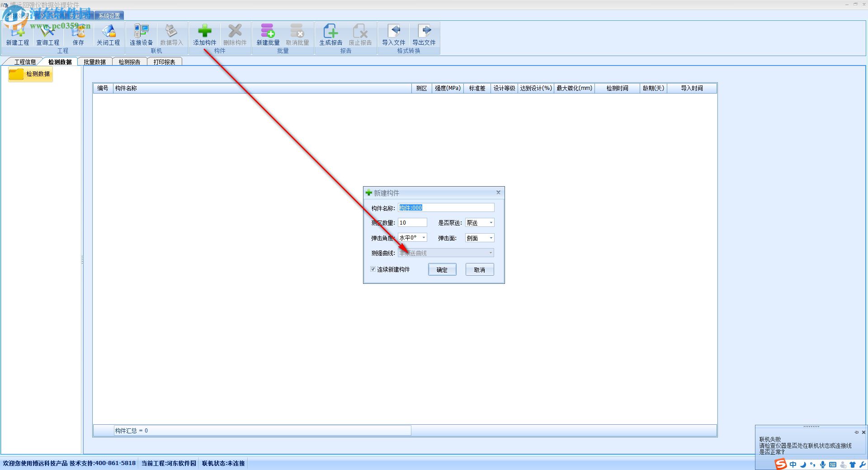Switch to the 数据处理 ribbon tab
Screen dimensions: 868x470
[18, 15]
